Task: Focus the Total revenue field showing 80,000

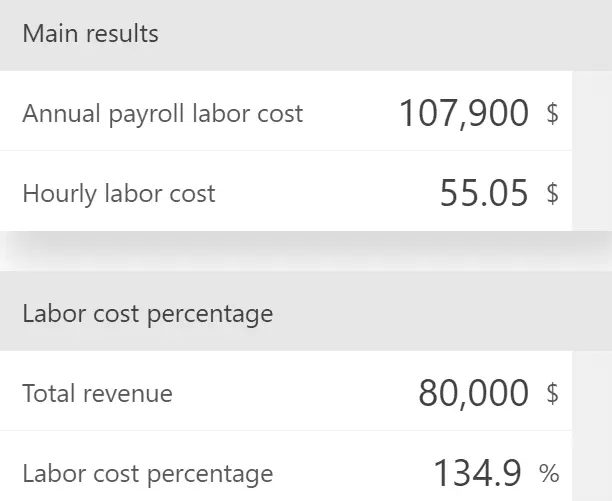Action: (473, 394)
